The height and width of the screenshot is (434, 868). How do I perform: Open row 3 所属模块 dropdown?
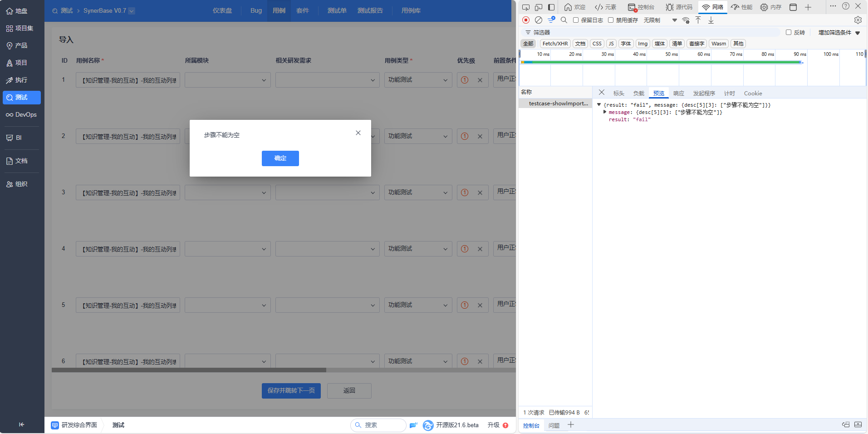[x=228, y=192]
